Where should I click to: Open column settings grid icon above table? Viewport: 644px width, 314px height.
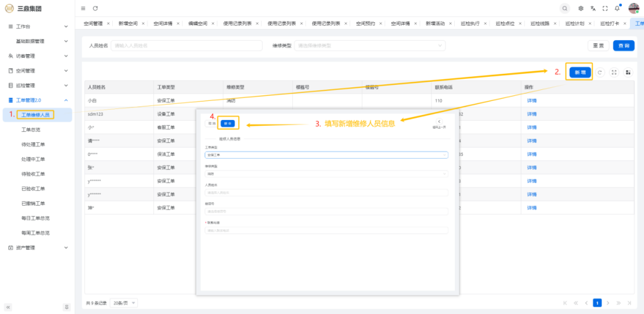click(628, 72)
